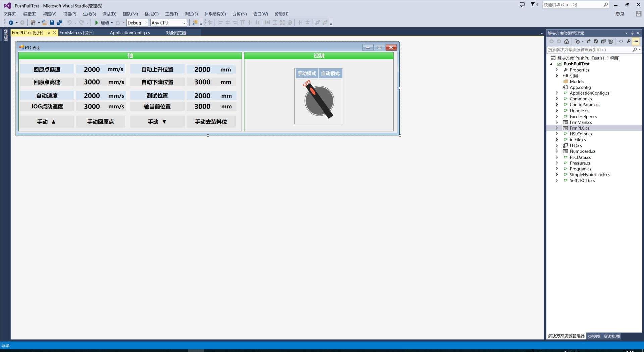The height and width of the screenshot is (352, 644).
Task: Open the 生成(B) build menu
Action: click(x=89, y=14)
